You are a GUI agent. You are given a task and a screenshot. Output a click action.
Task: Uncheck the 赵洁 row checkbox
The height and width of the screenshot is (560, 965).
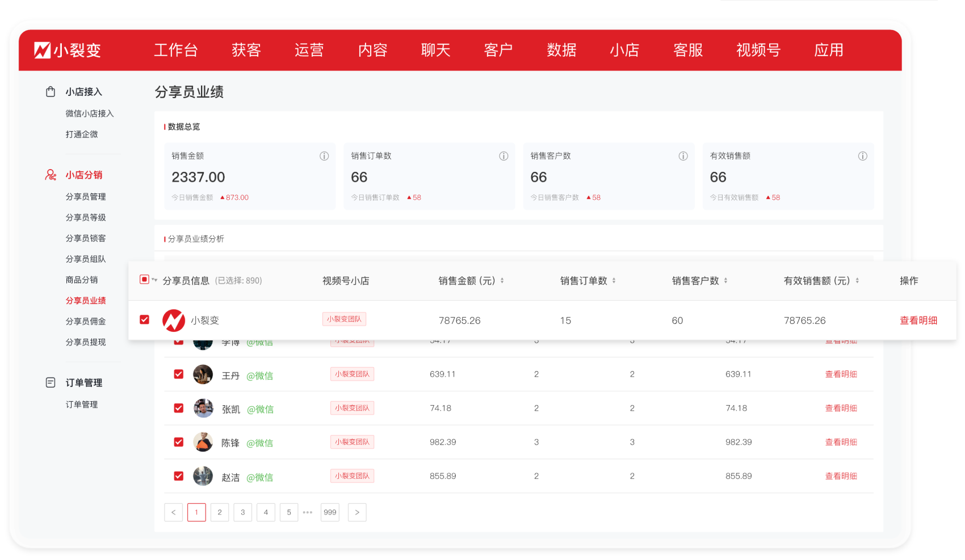[x=178, y=476]
